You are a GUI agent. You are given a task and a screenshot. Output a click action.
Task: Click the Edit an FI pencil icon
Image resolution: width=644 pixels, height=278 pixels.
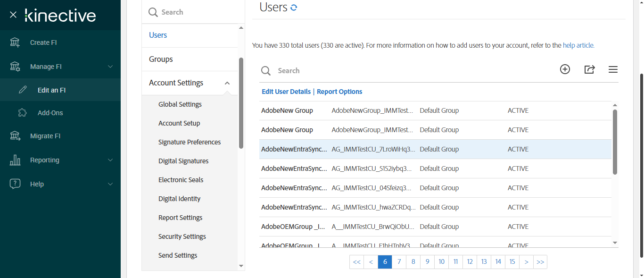click(x=23, y=90)
